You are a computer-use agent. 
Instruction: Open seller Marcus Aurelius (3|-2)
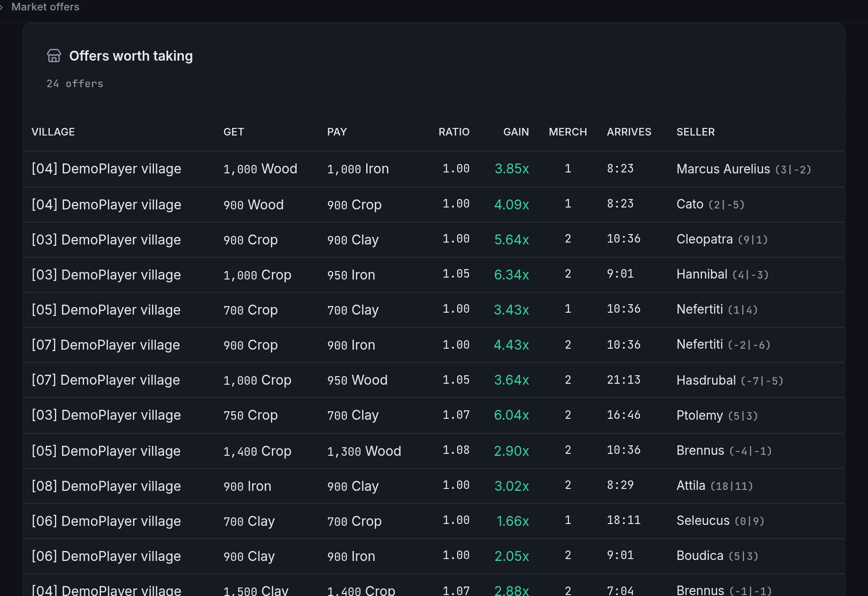coord(743,169)
